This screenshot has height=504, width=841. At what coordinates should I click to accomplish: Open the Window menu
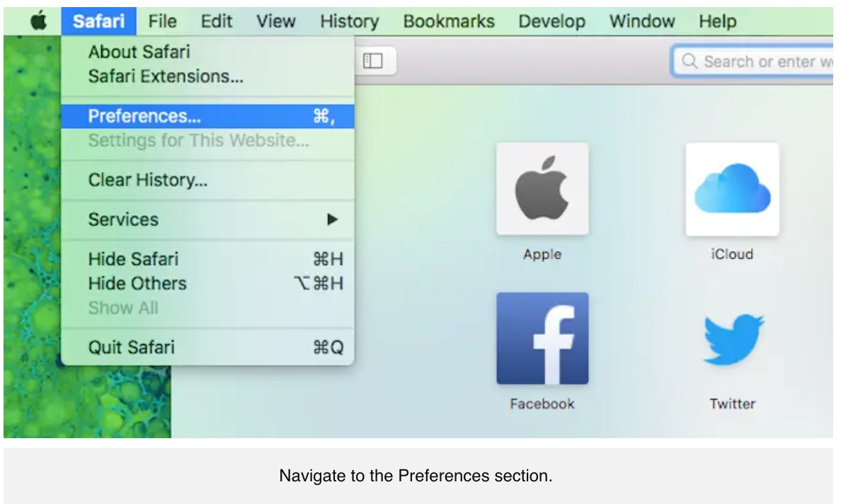[642, 21]
